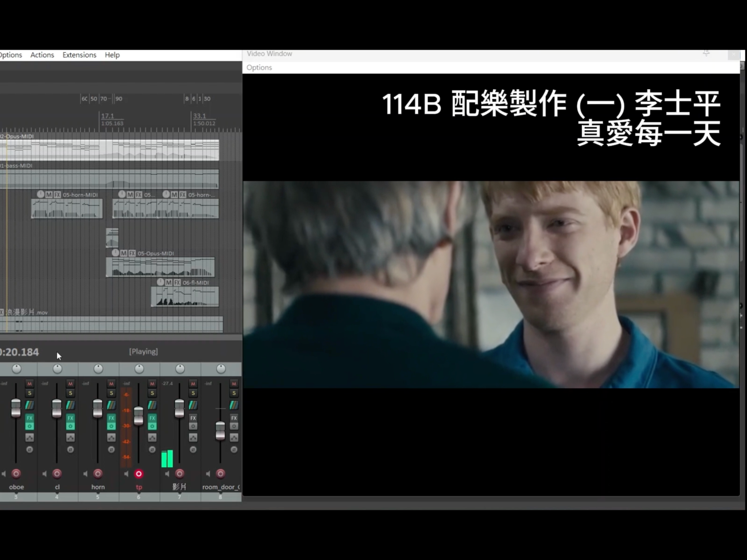Solo the room_door track
This screenshot has width=747, height=560.
pos(234,393)
